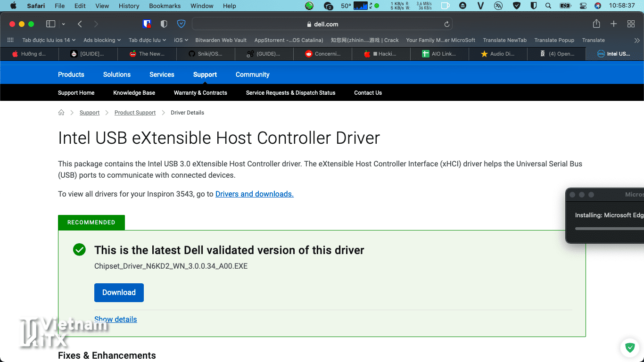Image resolution: width=644 pixels, height=362 pixels.
Task: Go back to the previous page
Action: (x=80, y=24)
